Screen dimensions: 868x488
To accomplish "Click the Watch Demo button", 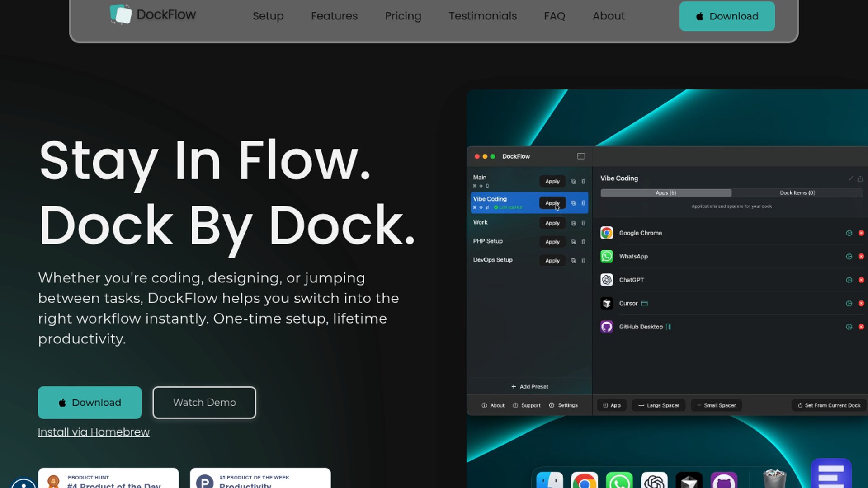I will coord(204,403).
